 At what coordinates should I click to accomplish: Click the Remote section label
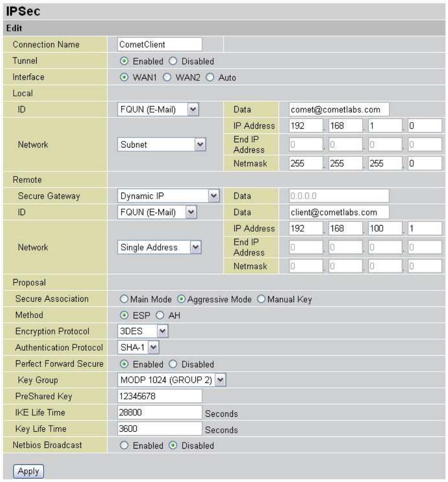tap(27, 179)
